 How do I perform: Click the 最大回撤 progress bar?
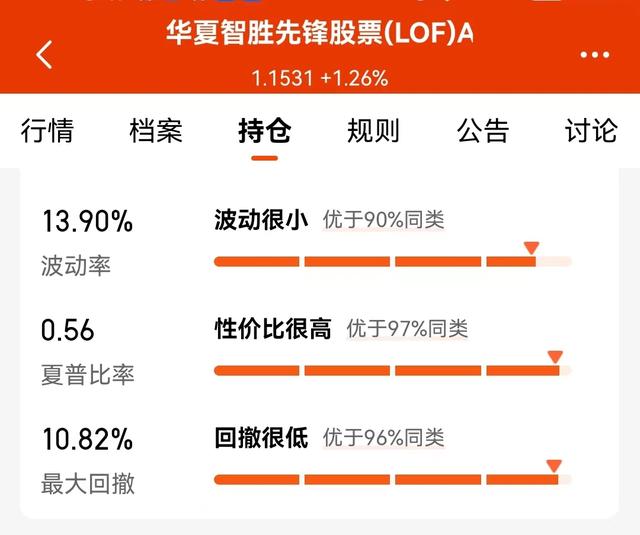393,480
